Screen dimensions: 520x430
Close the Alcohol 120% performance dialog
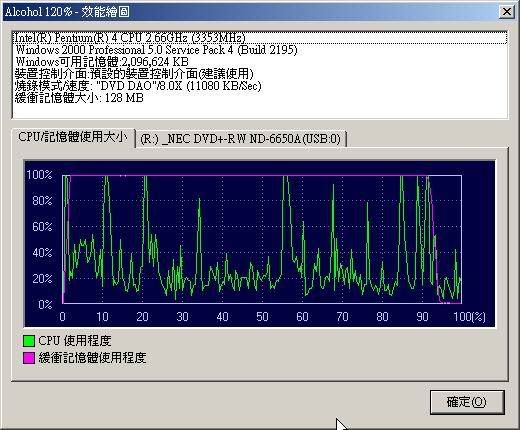pos(507,12)
